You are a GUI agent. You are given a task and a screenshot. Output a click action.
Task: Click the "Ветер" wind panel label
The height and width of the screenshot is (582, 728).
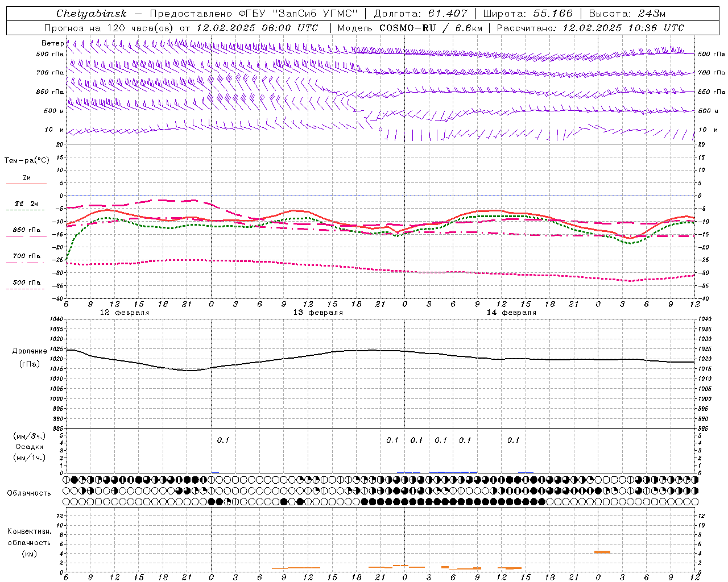click(52, 43)
